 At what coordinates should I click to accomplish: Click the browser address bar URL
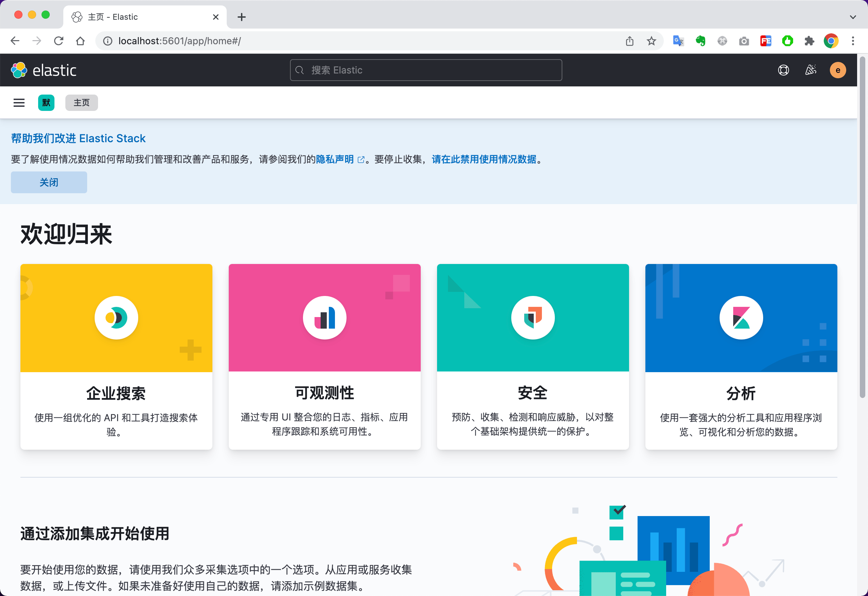[x=179, y=41]
